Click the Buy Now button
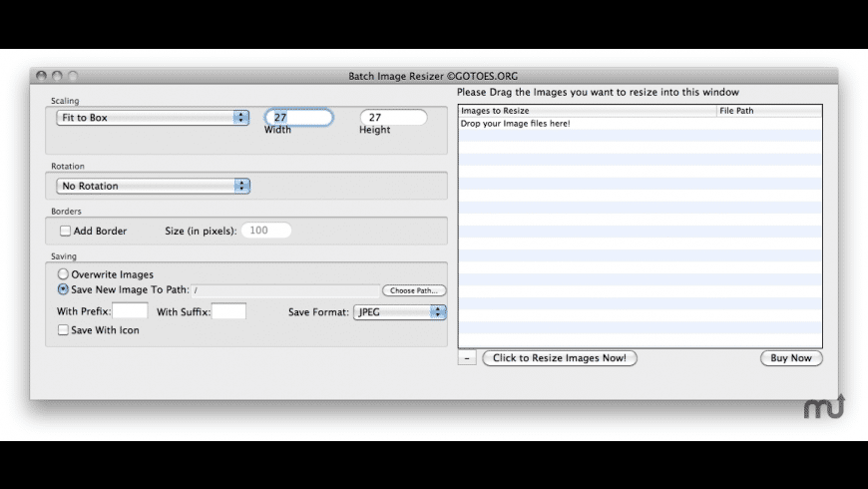868x489 pixels. click(791, 358)
